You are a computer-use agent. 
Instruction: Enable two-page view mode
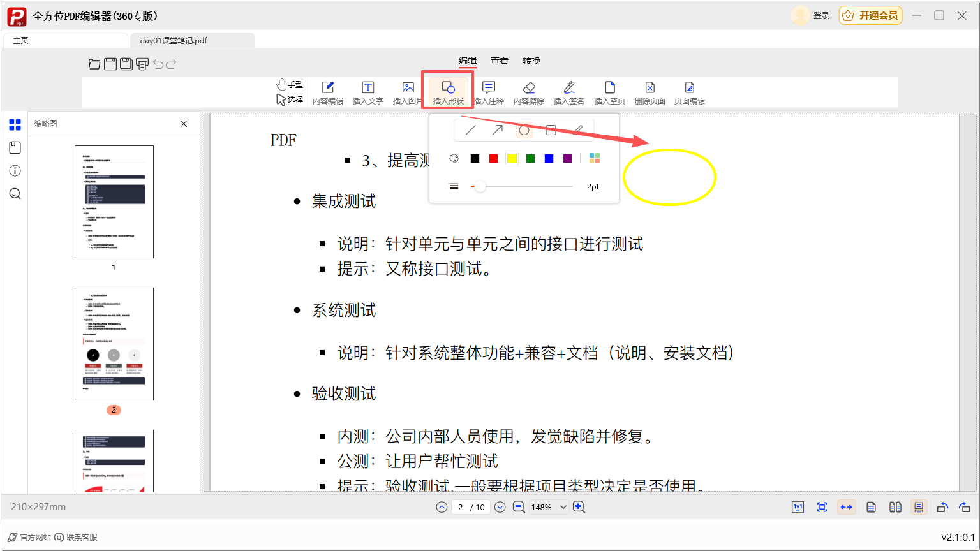[895, 507]
